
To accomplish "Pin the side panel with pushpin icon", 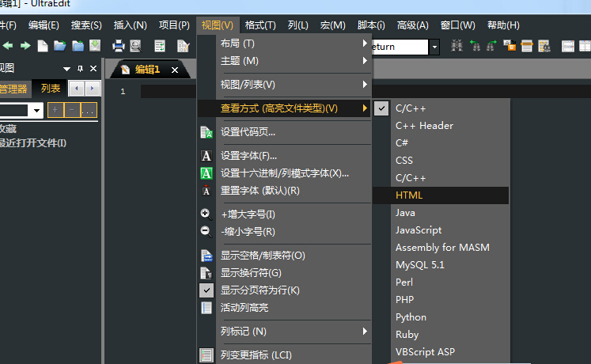I will [x=80, y=69].
